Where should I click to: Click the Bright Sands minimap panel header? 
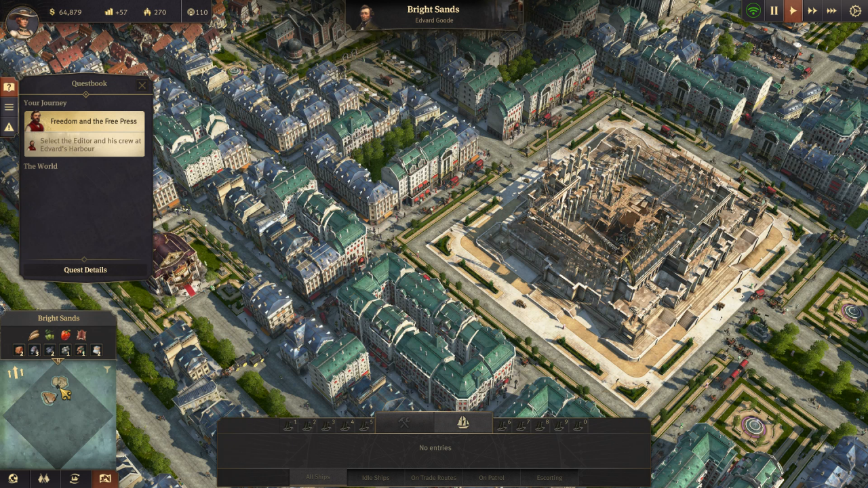click(x=58, y=318)
